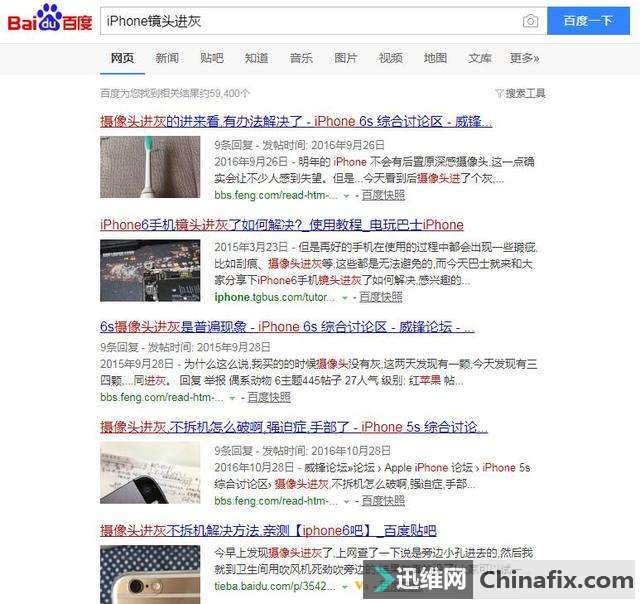Expand the arrow beside the tieba.baidu.com URL
Image resolution: width=640 pixels, height=604 pixels.
pos(345,587)
